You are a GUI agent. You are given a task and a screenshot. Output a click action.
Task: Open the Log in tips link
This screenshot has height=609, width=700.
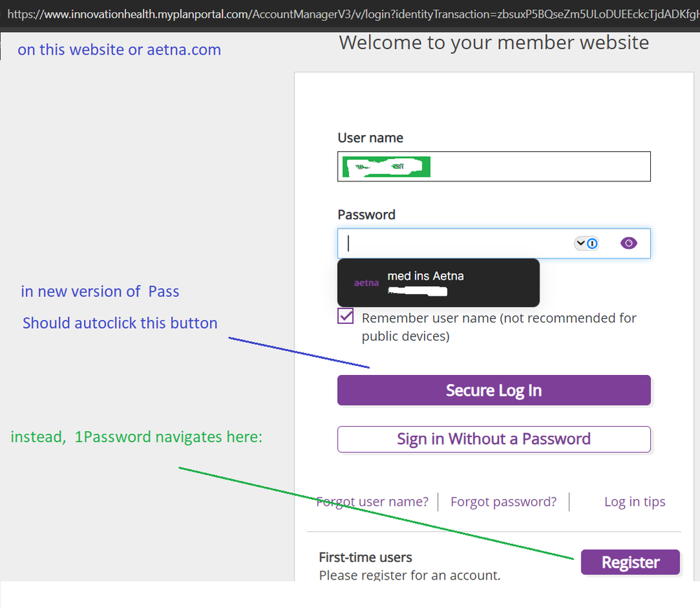click(634, 502)
